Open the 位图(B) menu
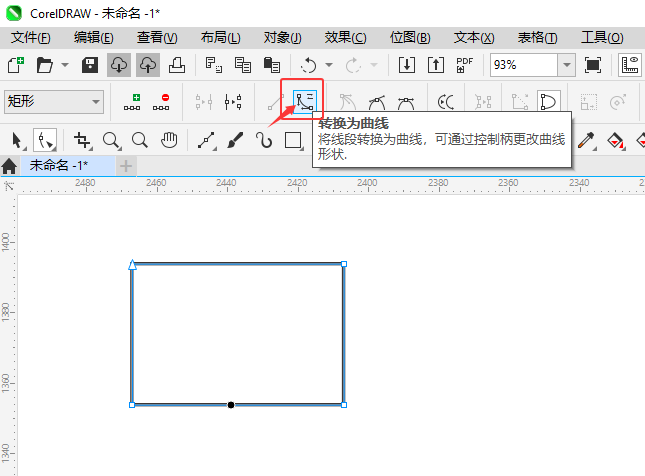The image size is (645, 476). point(410,38)
